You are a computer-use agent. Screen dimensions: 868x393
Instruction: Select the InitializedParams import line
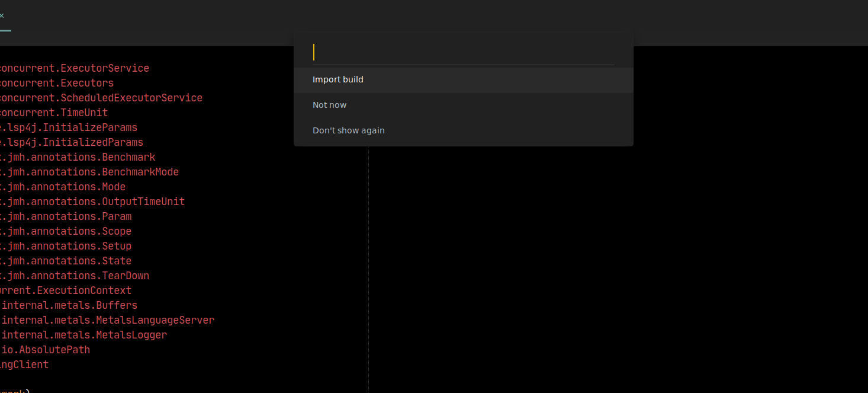71,142
